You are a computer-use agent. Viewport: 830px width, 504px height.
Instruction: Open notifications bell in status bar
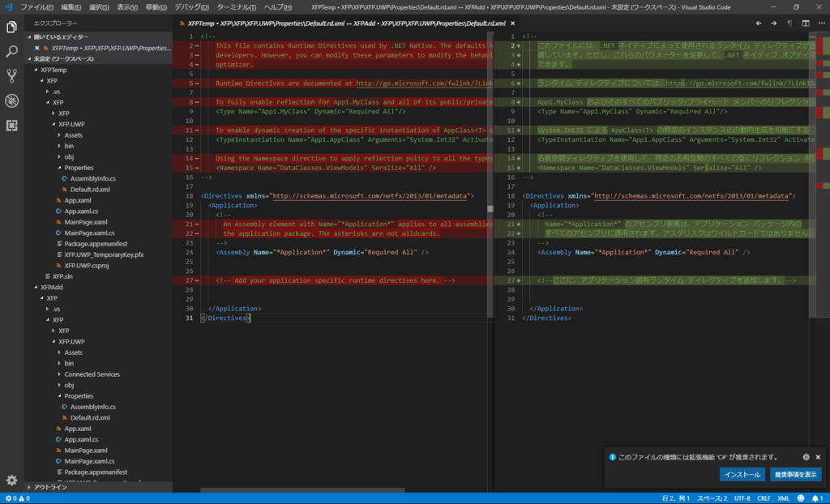pos(817,498)
